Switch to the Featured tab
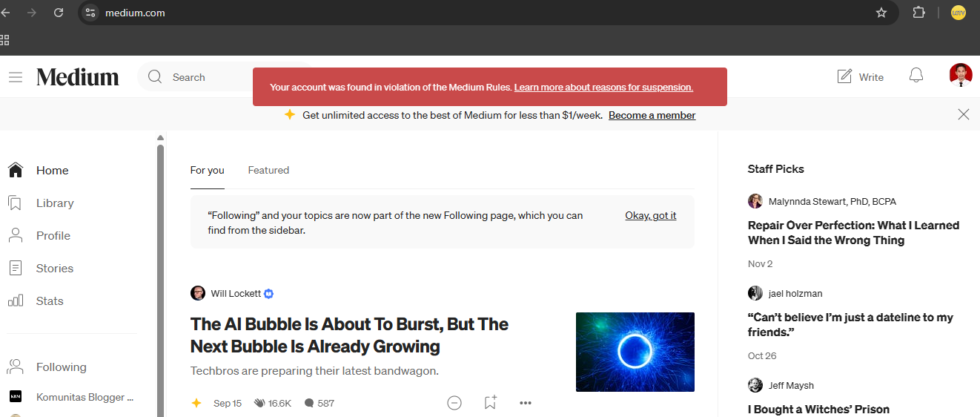The image size is (980, 417). (x=268, y=170)
